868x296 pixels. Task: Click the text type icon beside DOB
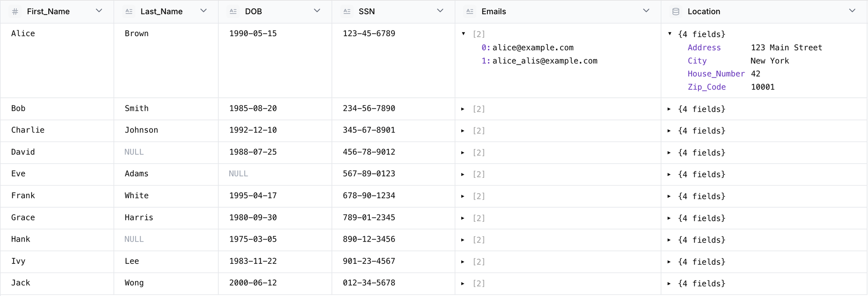233,12
